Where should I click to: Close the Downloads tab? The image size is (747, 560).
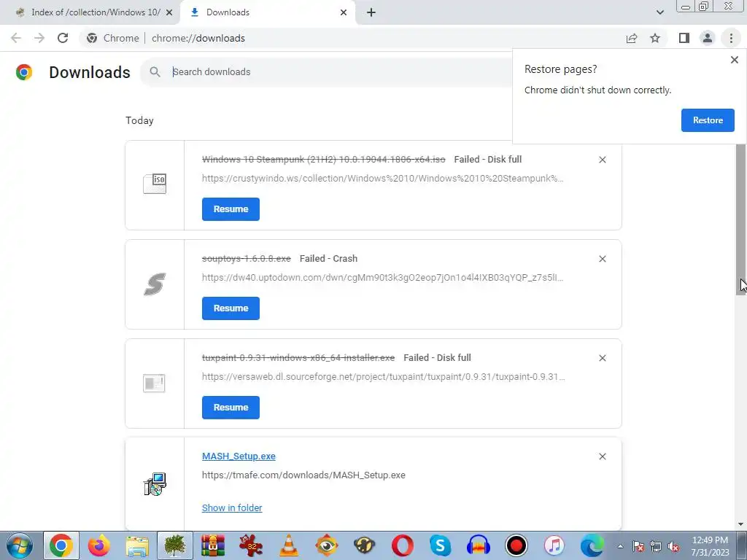point(344,12)
